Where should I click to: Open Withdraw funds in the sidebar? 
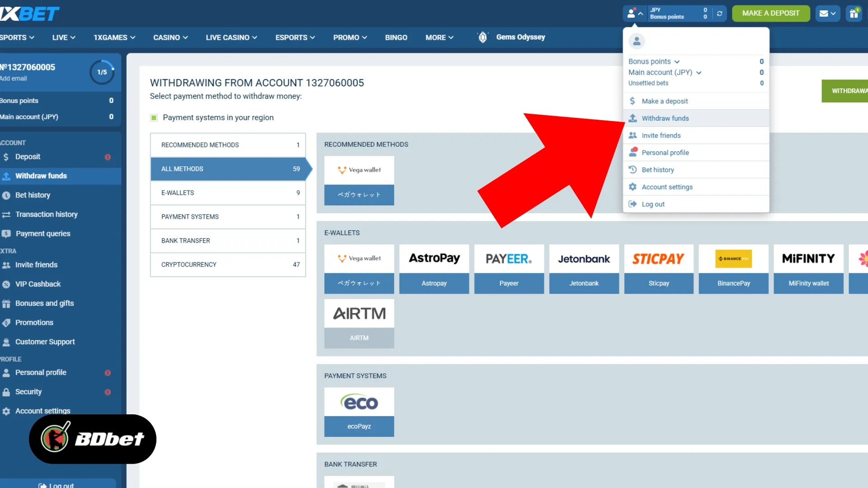[61, 176]
